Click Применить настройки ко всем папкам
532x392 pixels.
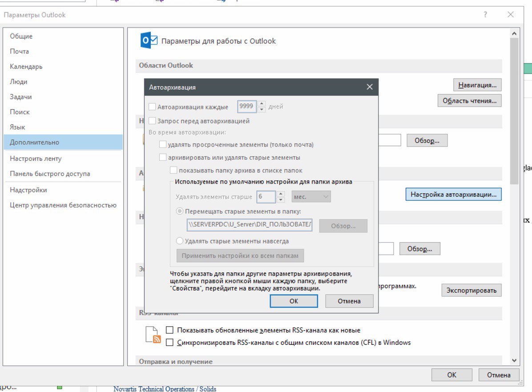point(240,256)
